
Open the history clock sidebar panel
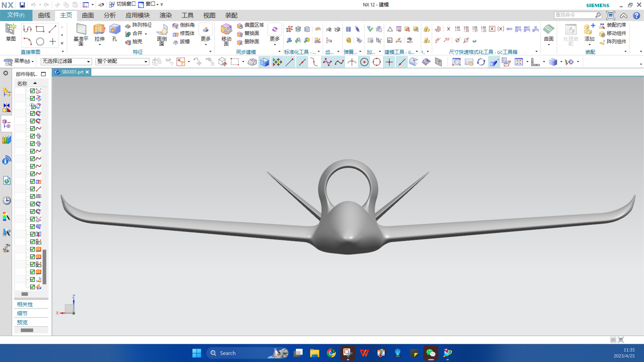[7, 201]
